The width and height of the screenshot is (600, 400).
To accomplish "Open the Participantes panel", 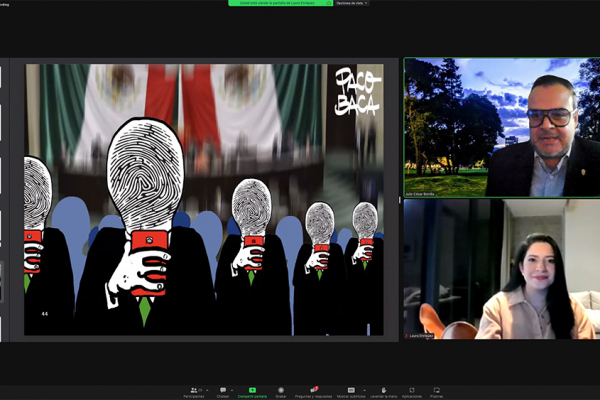I will (x=194, y=393).
